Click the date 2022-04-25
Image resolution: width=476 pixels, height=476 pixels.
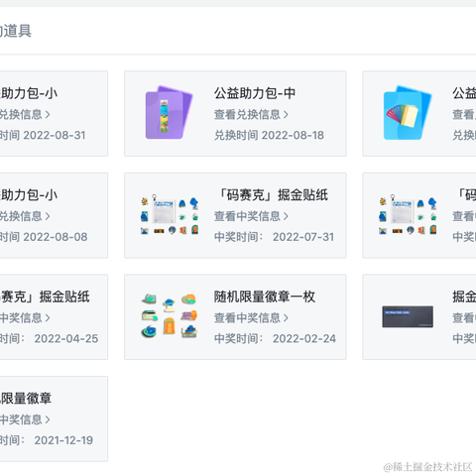point(66,338)
